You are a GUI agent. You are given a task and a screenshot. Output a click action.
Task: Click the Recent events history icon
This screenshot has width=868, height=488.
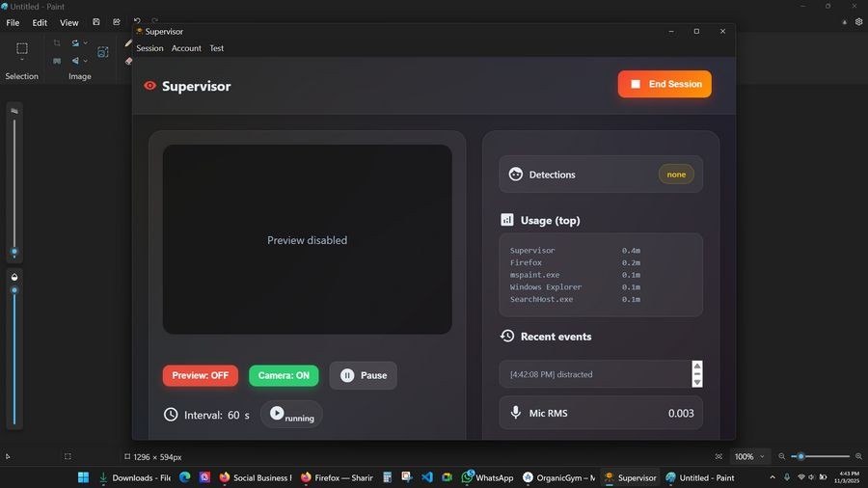(507, 337)
